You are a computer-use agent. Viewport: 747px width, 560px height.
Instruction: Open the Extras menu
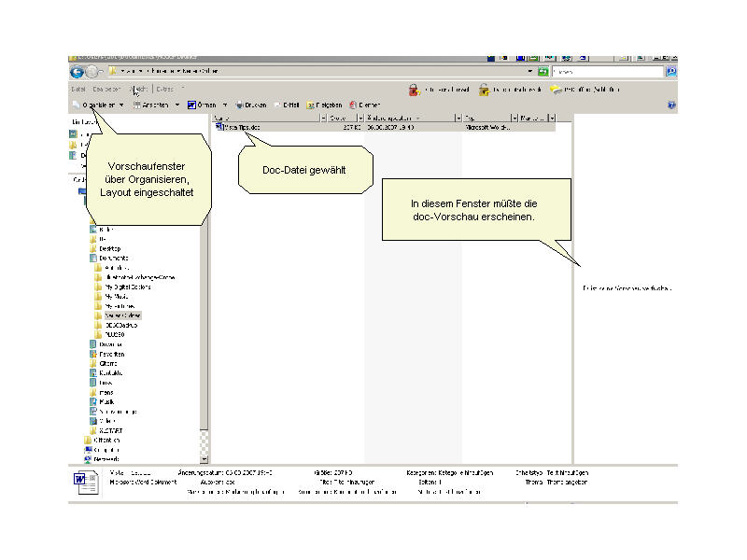point(165,89)
